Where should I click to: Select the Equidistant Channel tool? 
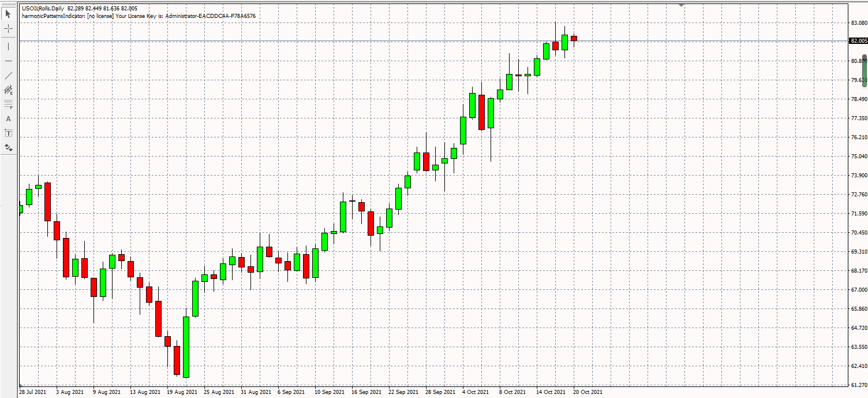tap(8, 90)
